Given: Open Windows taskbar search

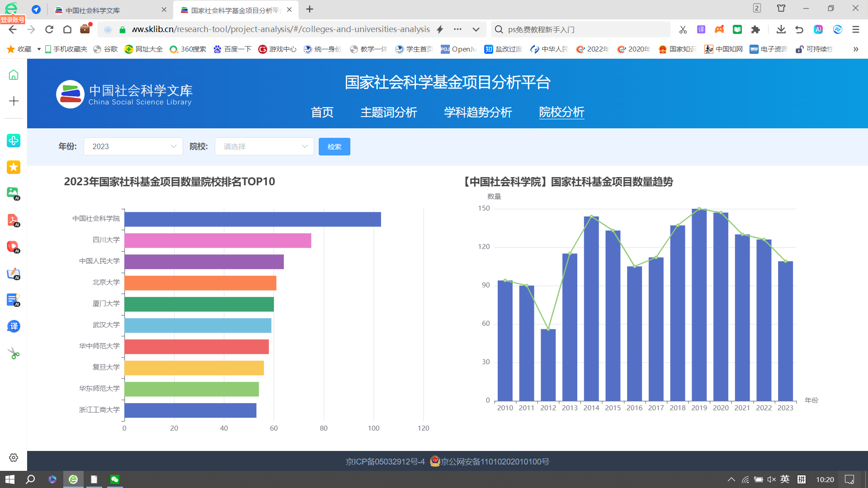Looking at the screenshot, I should pos(30,479).
